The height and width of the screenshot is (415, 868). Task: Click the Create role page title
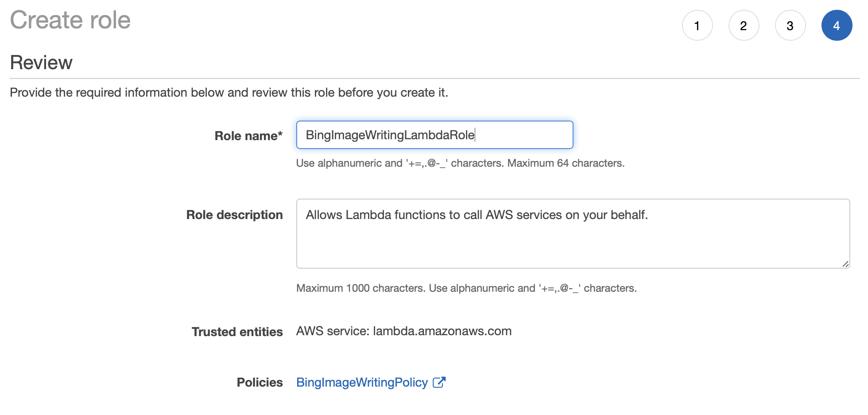70,20
